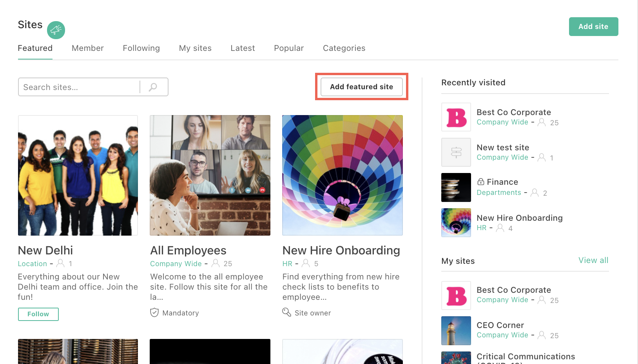Click member icon under All Employees card
The image size is (638, 364).
(x=216, y=263)
